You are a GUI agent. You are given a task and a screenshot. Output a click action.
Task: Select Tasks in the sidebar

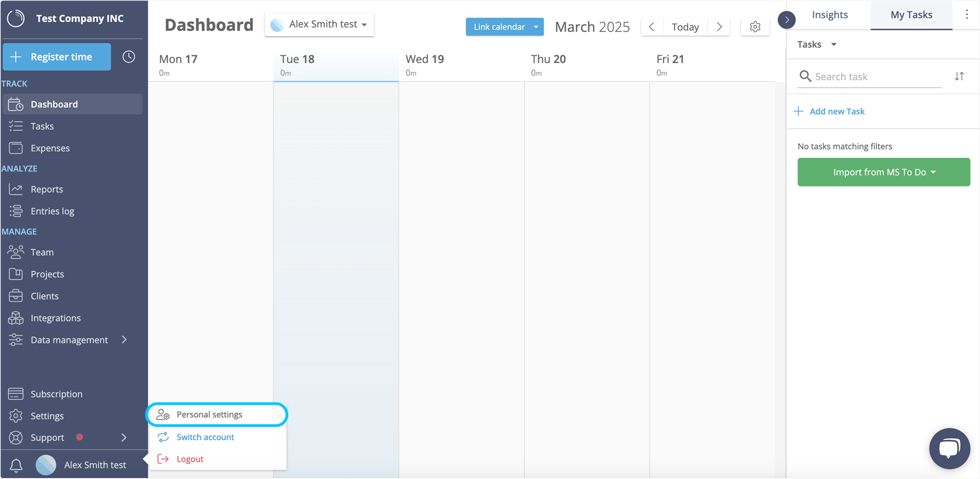42,126
